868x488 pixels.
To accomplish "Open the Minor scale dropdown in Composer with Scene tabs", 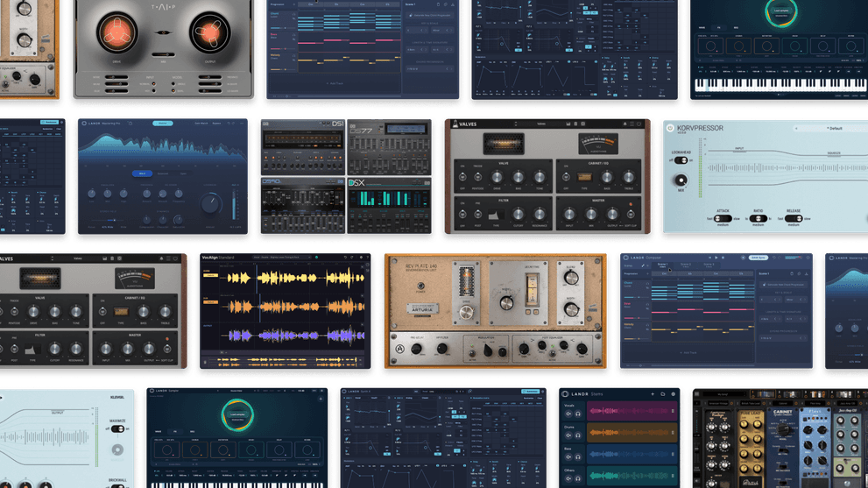I will click(x=796, y=300).
